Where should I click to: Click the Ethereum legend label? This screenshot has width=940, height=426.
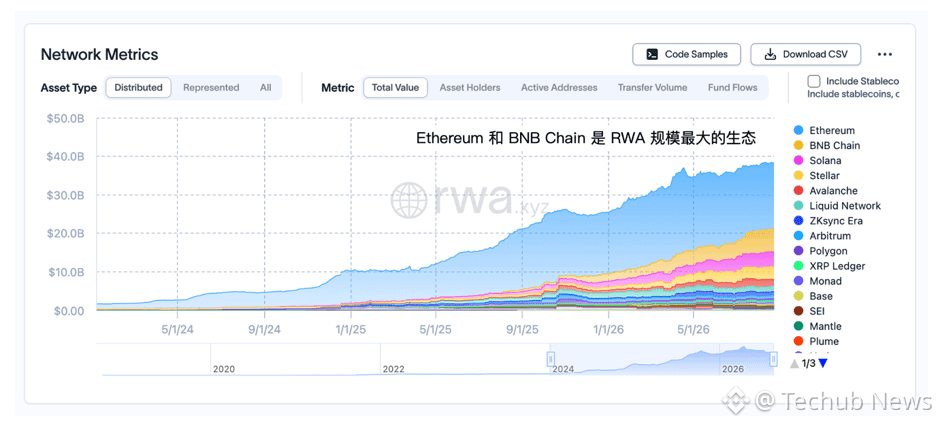(x=832, y=130)
